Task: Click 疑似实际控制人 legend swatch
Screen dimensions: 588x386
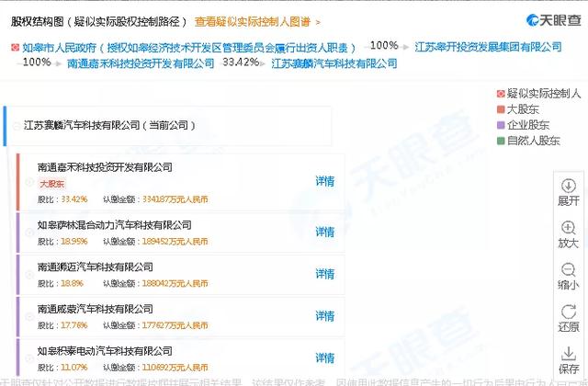Action: click(501, 94)
